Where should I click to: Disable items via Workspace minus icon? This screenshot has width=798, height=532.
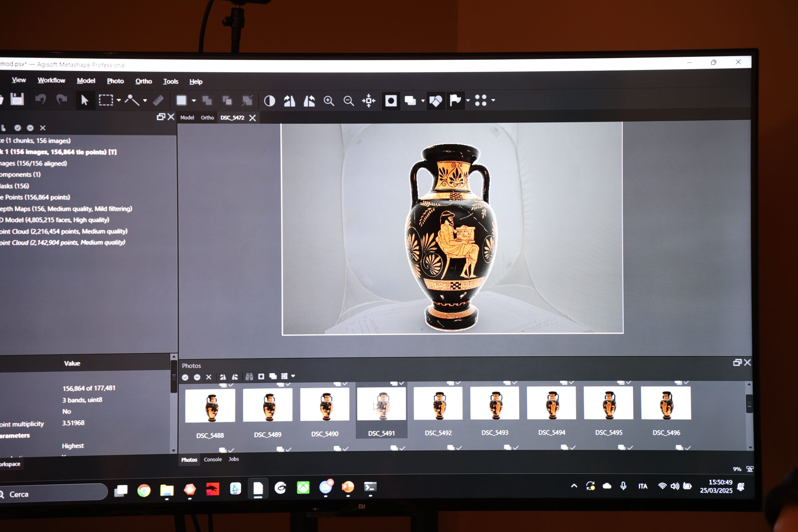[x=30, y=128]
